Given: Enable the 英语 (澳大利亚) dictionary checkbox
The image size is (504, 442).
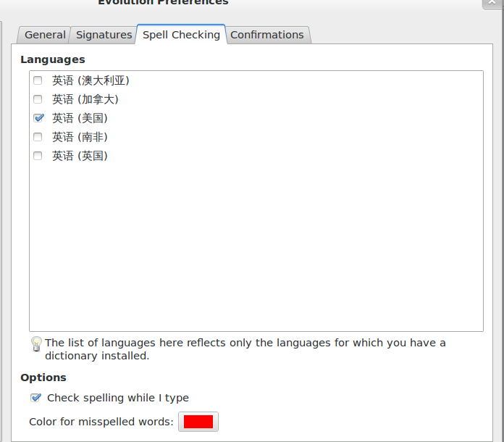Looking at the screenshot, I should click(x=38, y=80).
